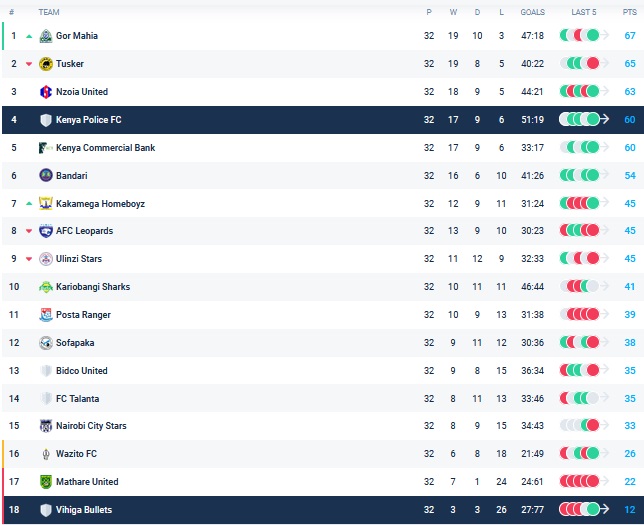Open Vihiga Bullets team page
The image size is (644, 525).
click(84, 510)
